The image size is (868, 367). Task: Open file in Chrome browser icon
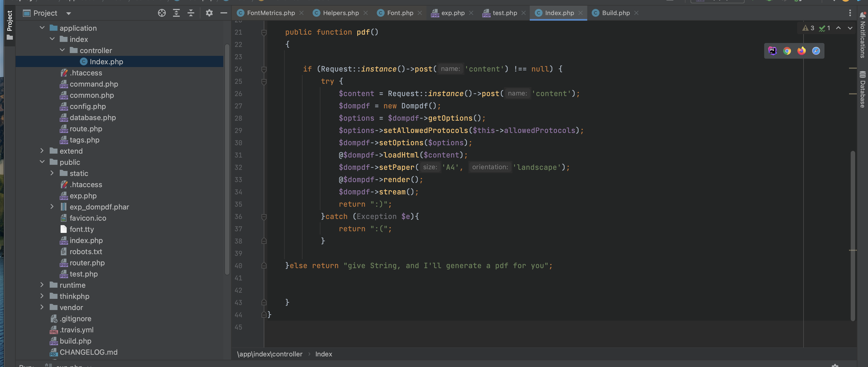pos(787,51)
